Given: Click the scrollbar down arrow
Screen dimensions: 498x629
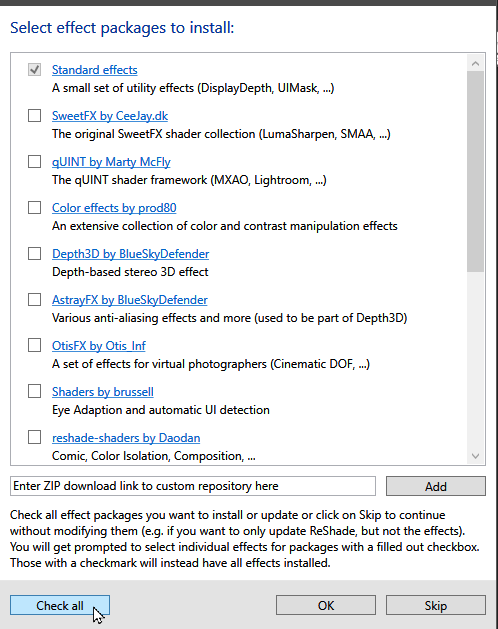Looking at the screenshot, I should click(x=476, y=456).
